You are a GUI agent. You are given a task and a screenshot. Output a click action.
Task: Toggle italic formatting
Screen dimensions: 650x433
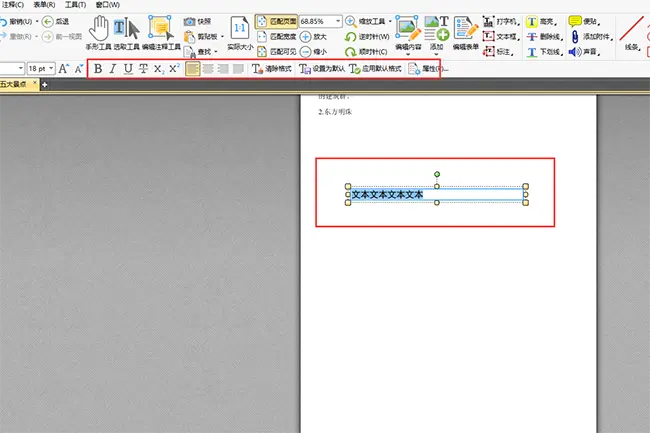(x=113, y=68)
